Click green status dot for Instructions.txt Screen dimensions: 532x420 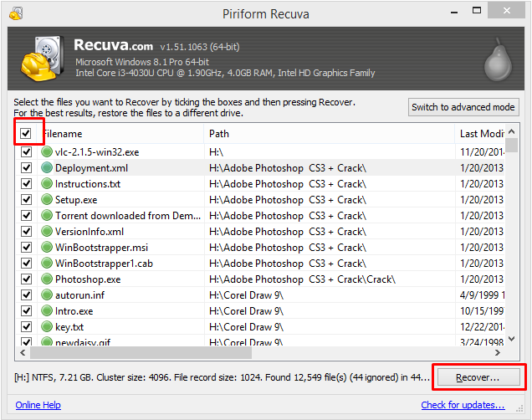pos(47,183)
